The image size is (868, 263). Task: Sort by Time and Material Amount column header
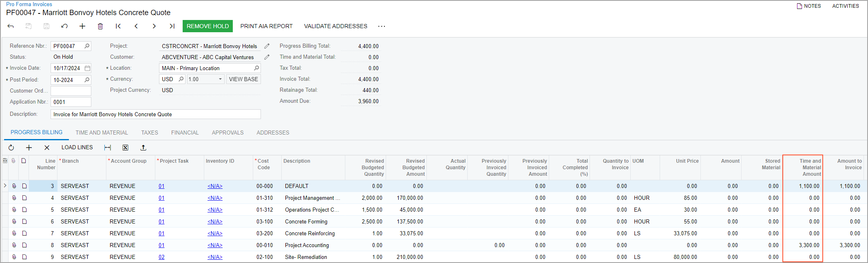(x=803, y=167)
